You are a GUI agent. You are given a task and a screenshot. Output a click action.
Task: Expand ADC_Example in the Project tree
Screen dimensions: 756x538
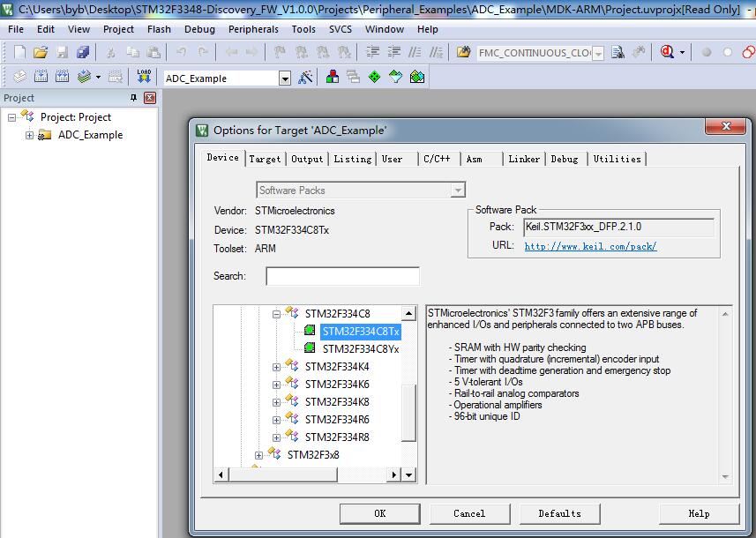click(29, 136)
